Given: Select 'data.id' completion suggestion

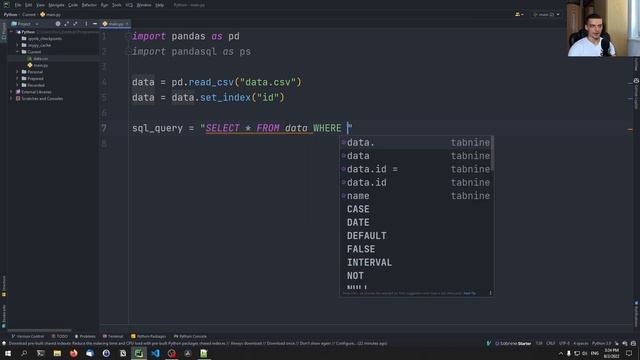Looking at the screenshot, I should pyautogui.click(x=416, y=182).
